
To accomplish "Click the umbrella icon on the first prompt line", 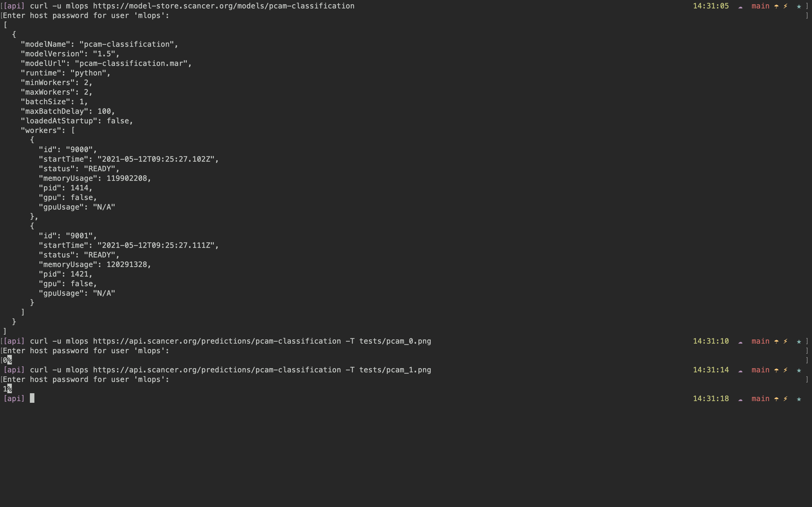I will click(x=776, y=6).
